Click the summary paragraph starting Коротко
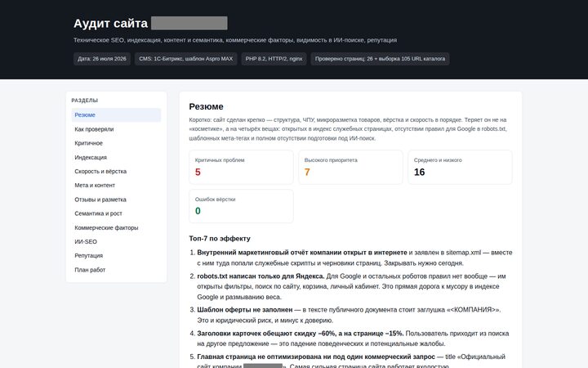Viewport: 588px width, 368px height. pyautogui.click(x=350, y=129)
